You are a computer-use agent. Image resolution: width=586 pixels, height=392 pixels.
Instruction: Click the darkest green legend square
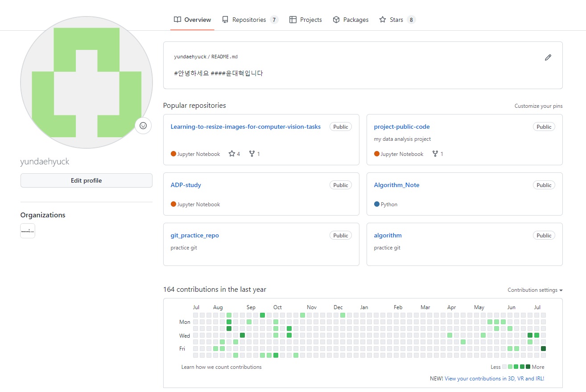click(528, 367)
